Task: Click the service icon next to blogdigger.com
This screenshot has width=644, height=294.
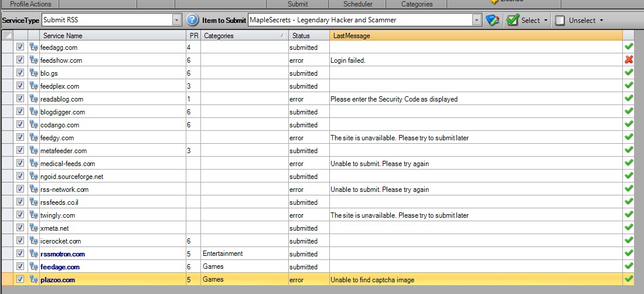Action: [33, 112]
